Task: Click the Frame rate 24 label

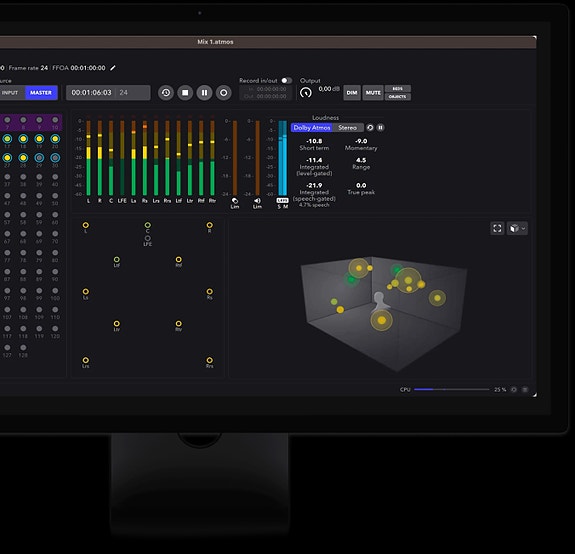Action: pyautogui.click(x=28, y=68)
